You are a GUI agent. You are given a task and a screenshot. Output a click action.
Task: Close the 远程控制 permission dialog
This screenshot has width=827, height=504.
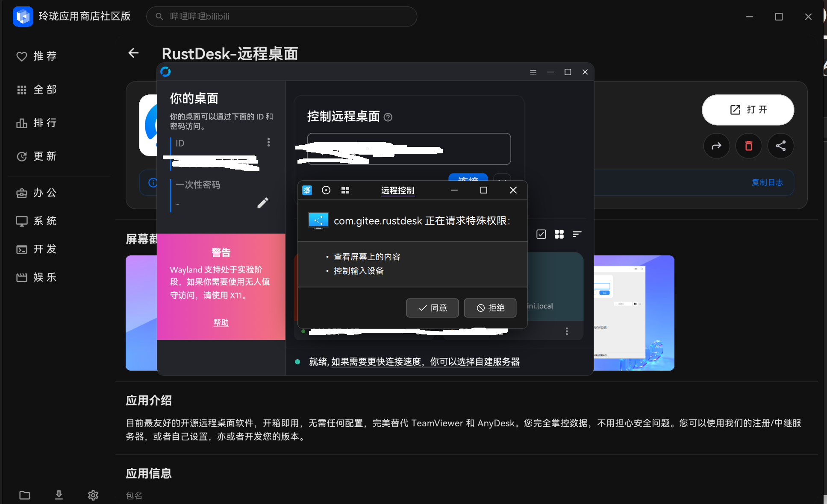513,190
